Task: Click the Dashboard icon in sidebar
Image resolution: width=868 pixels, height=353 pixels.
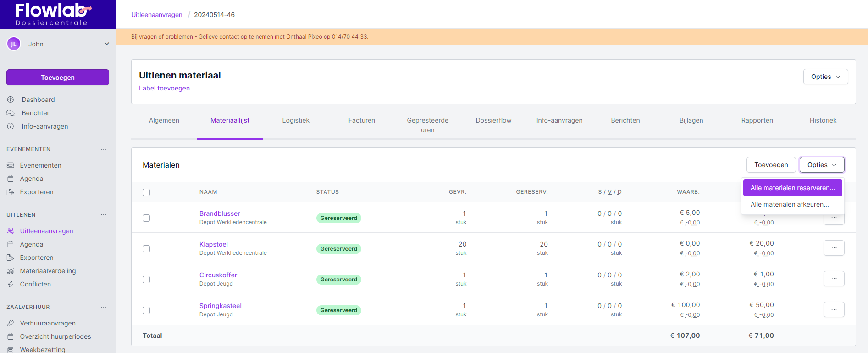Action: pyautogui.click(x=11, y=100)
